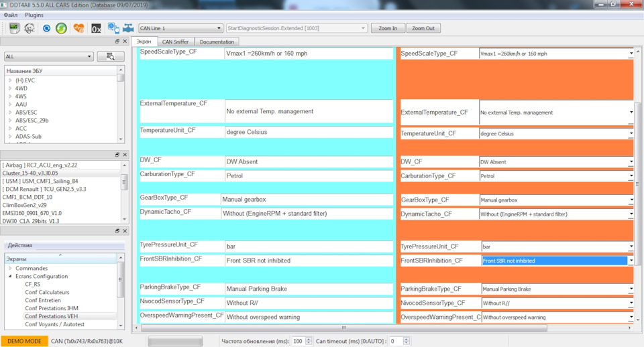Open the orange heart diagnostics icon

(x=78, y=28)
